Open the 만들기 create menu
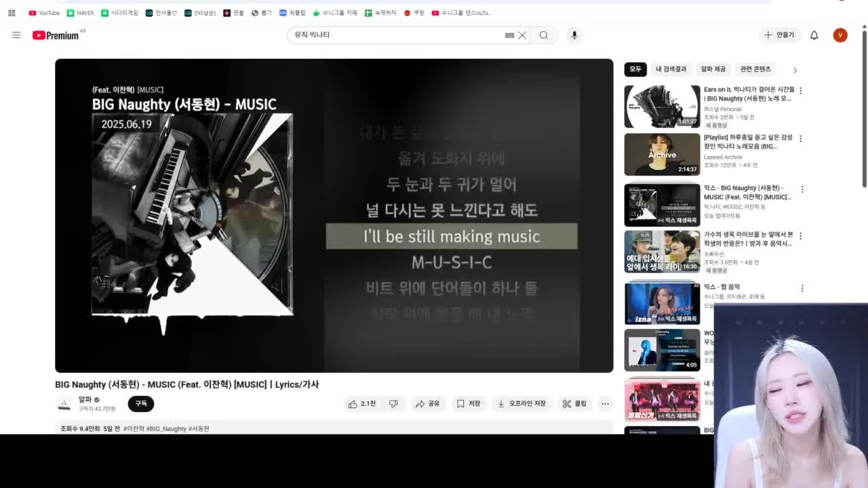Screen dimensions: 868x488 (x=779, y=35)
